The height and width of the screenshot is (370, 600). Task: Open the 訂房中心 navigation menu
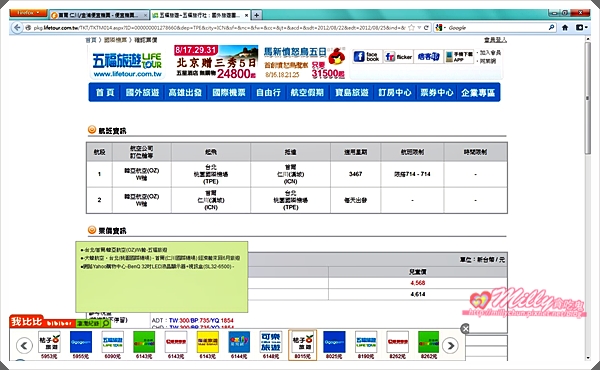(395, 93)
